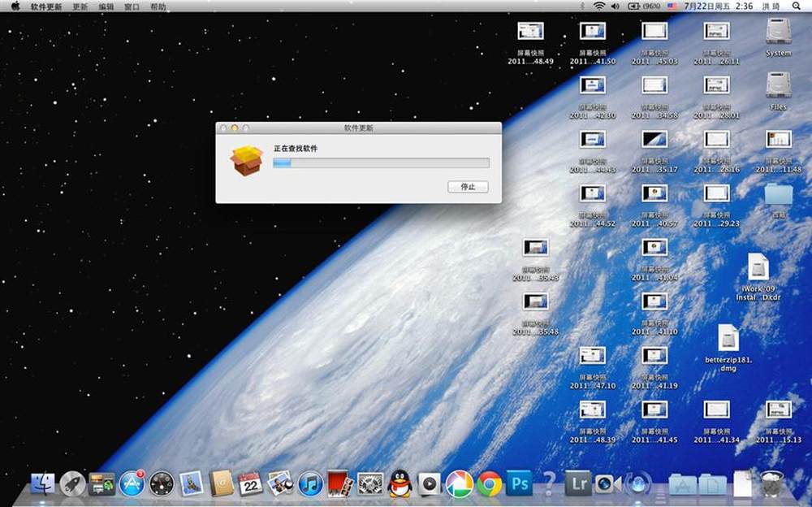Viewport: 812px width, 507px height.
Task: Launch Mail stamp icon in the Dock
Action: click(x=192, y=483)
